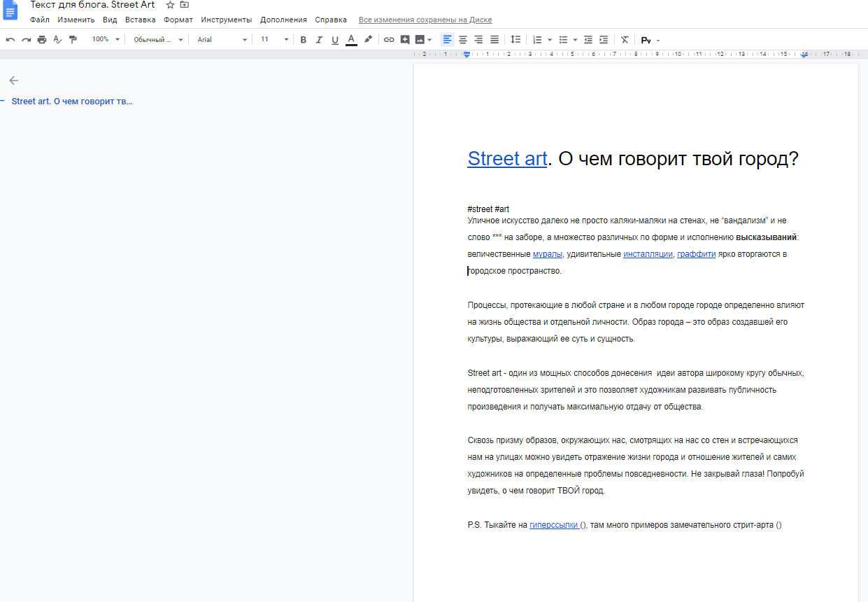The width and height of the screenshot is (868, 602).
Task: Open the 100% zoom dropdown
Action: [106, 40]
